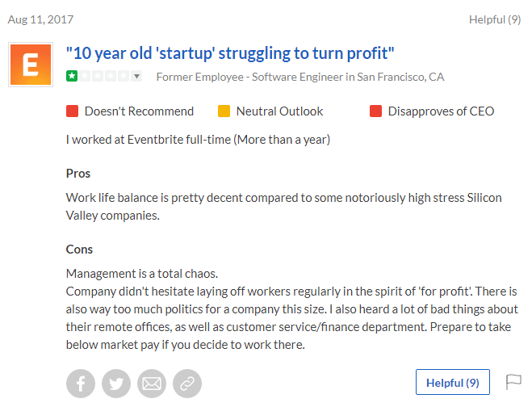532x407 pixels.
Task: Share review by email envelope icon
Action: click(x=152, y=384)
